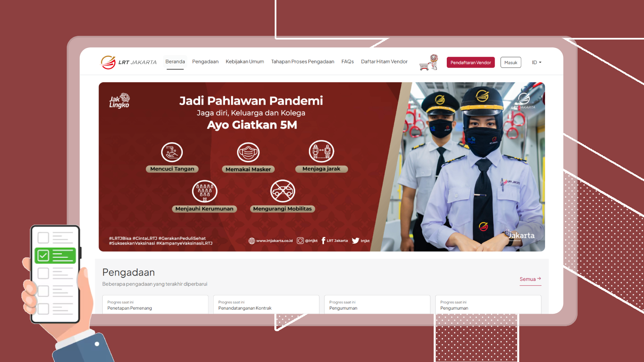Open the ID language dropdown

click(537, 62)
